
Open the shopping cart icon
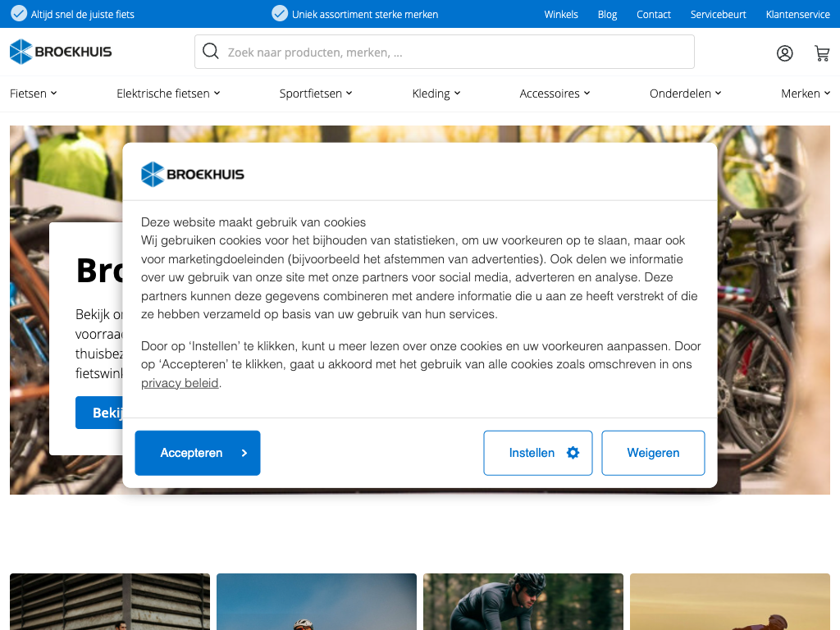821,53
